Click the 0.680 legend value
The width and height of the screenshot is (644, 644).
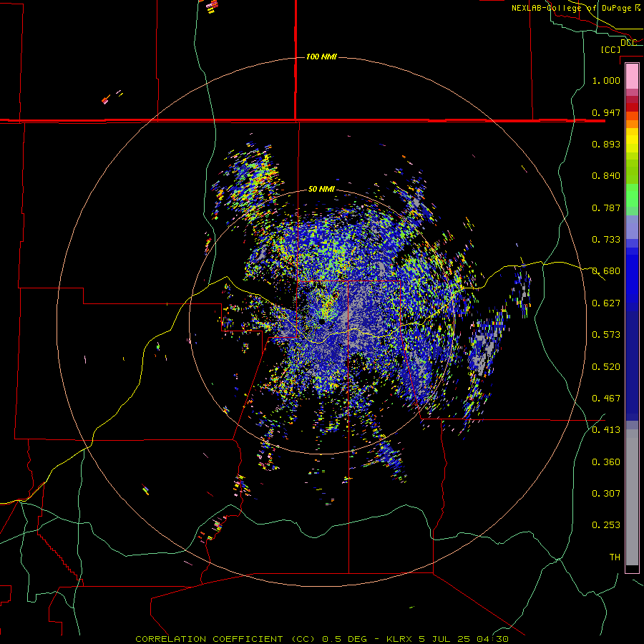click(606, 271)
